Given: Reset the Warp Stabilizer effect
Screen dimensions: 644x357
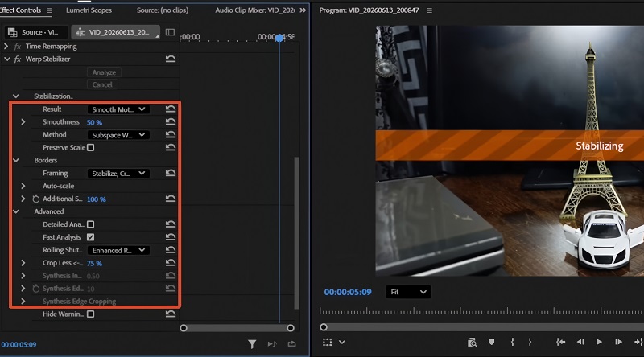Looking at the screenshot, I should pyautogui.click(x=171, y=59).
